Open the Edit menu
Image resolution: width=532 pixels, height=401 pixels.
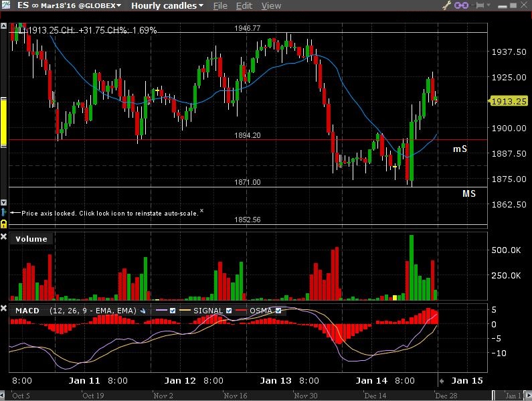pyautogui.click(x=244, y=6)
